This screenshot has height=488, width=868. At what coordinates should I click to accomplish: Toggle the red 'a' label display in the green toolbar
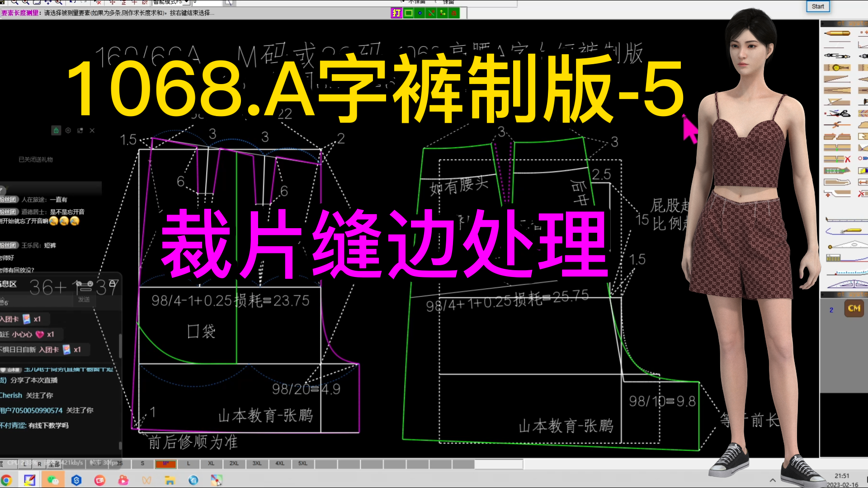click(x=453, y=13)
